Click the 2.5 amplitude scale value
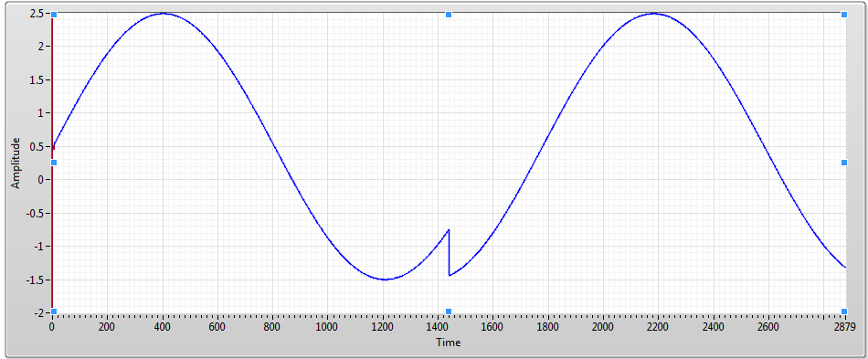Screen dimensions: 868x359 36,14
